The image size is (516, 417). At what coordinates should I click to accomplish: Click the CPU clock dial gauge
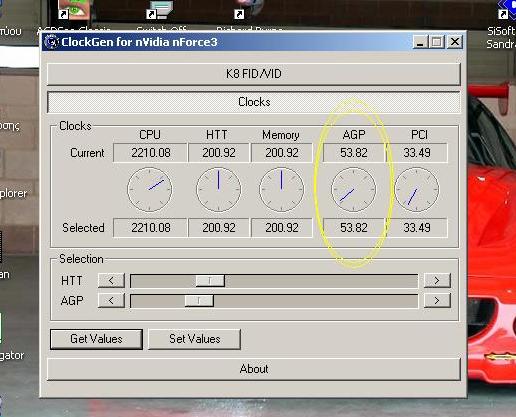150,189
